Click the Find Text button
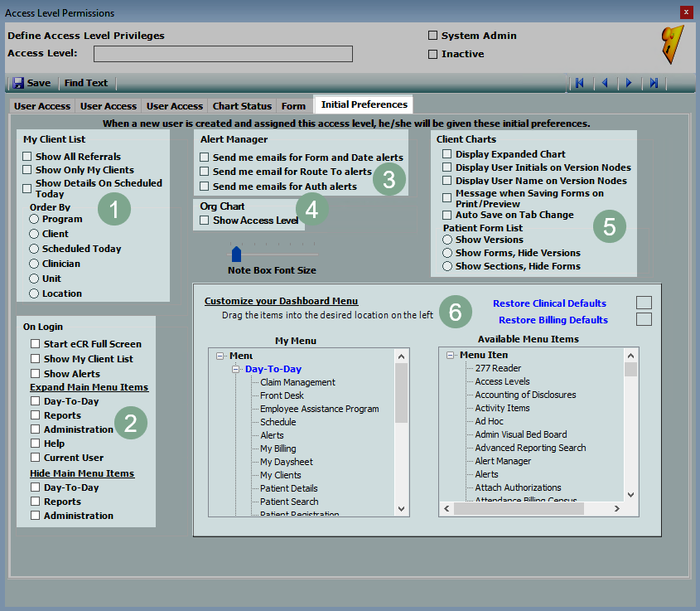The image size is (700, 611). pos(86,83)
